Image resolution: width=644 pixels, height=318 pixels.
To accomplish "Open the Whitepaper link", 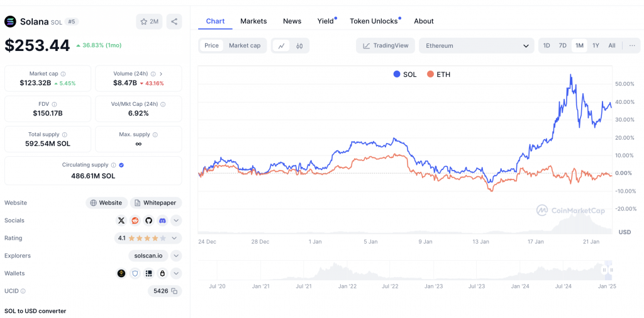I will 156,203.
